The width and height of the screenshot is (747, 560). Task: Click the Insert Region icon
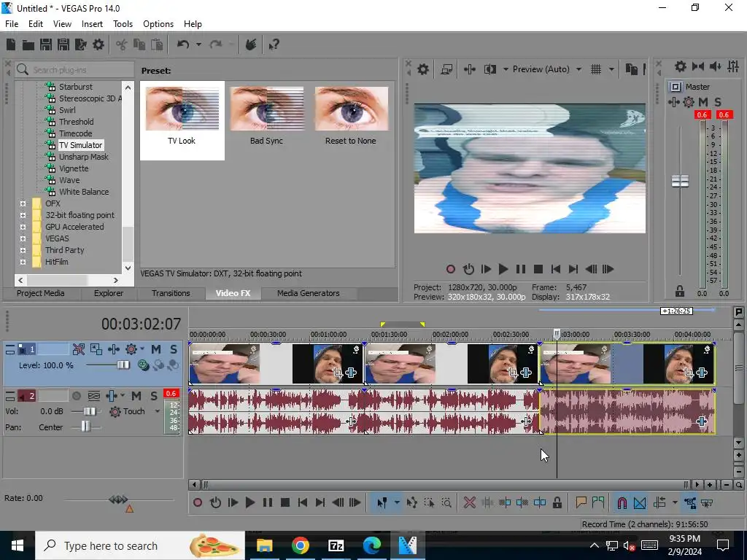598,502
